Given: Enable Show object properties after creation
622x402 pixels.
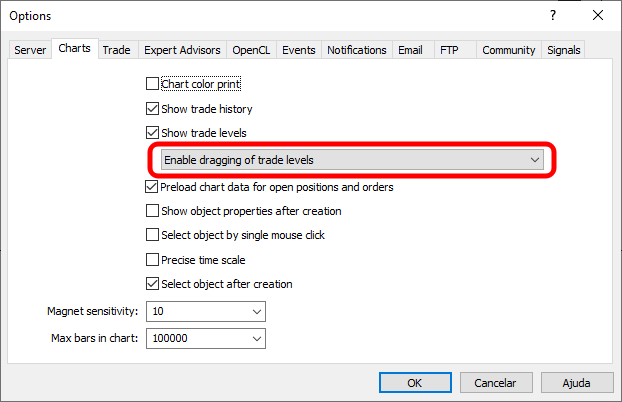Looking at the screenshot, I should tap(152, 211).
